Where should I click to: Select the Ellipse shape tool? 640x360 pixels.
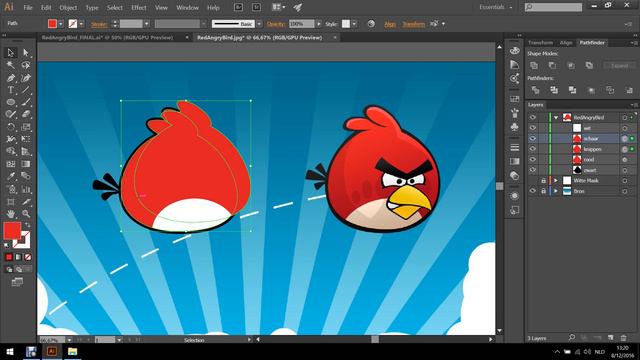click(x=11, y=102)
